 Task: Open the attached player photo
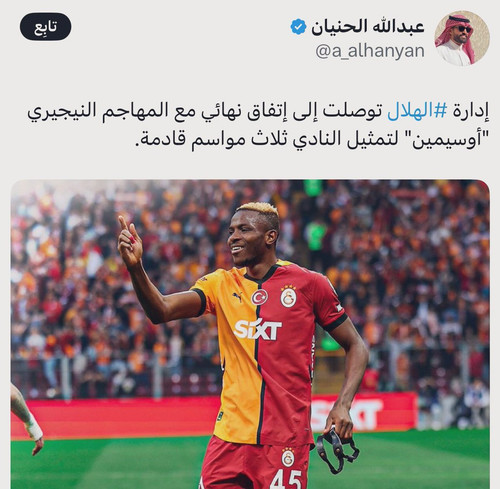point(250,334)
